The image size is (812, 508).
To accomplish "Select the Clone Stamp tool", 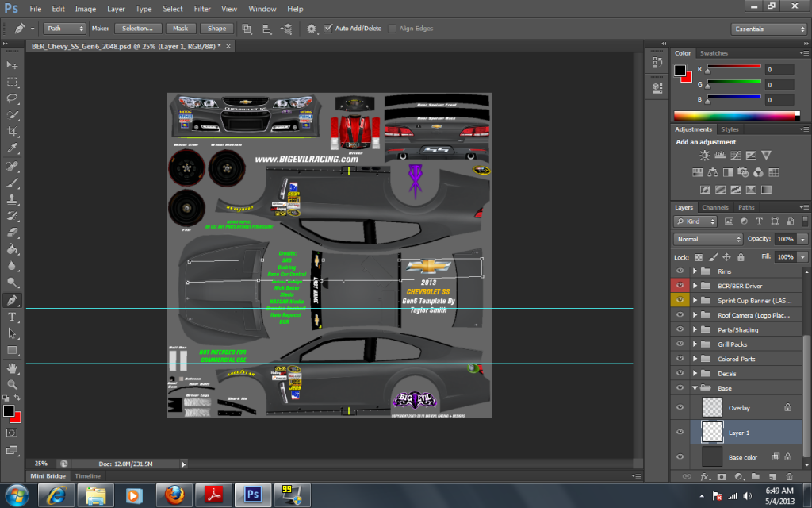I will tap(12, 199).
